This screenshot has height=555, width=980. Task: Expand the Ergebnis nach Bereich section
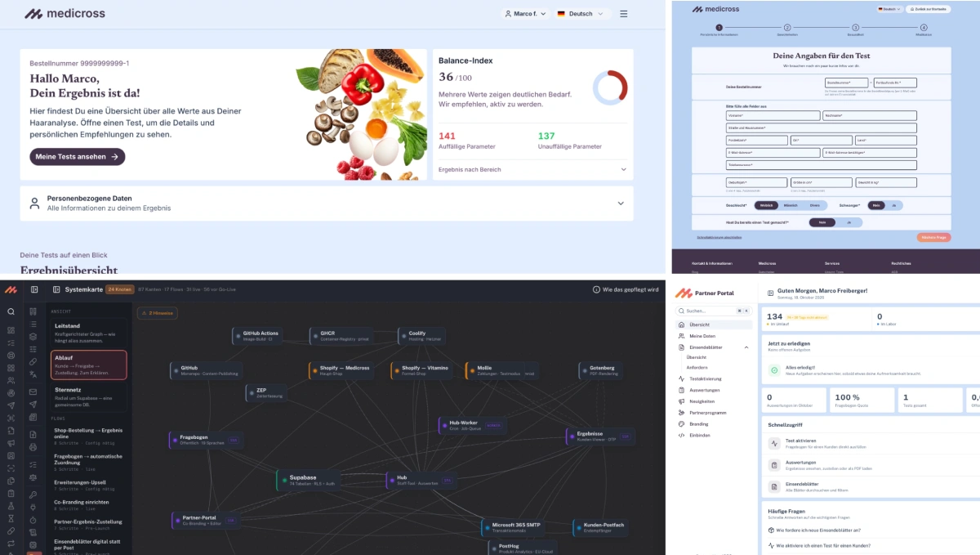point(532,169)
